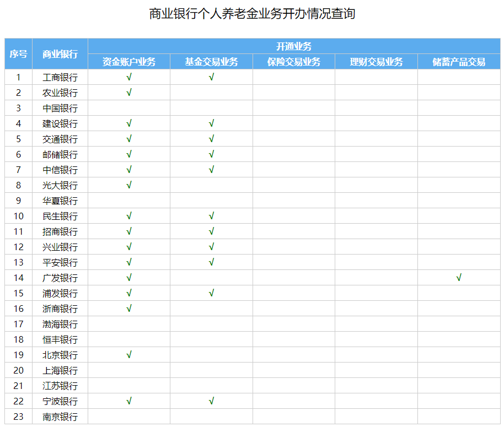Select the 资金账户业务 column header
This screenshot has width=504, height=427.
click(x=129, y=62)
